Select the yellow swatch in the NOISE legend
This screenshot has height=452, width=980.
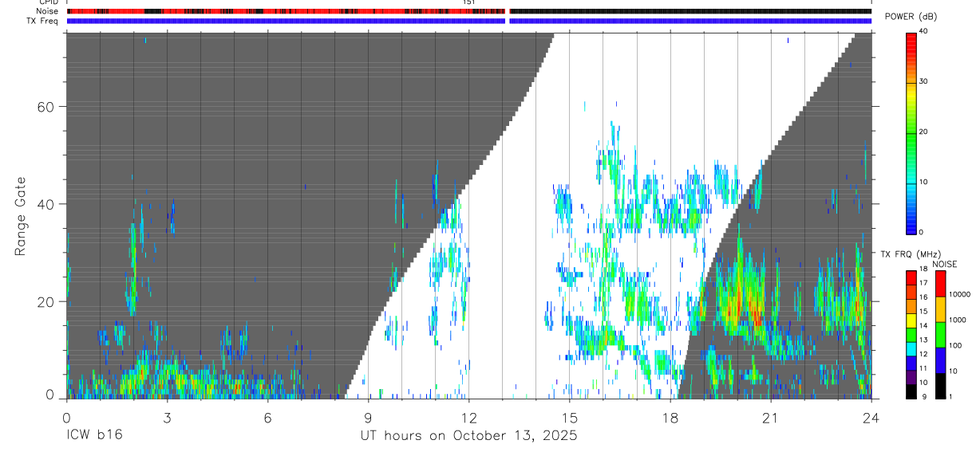pos(941,309)
